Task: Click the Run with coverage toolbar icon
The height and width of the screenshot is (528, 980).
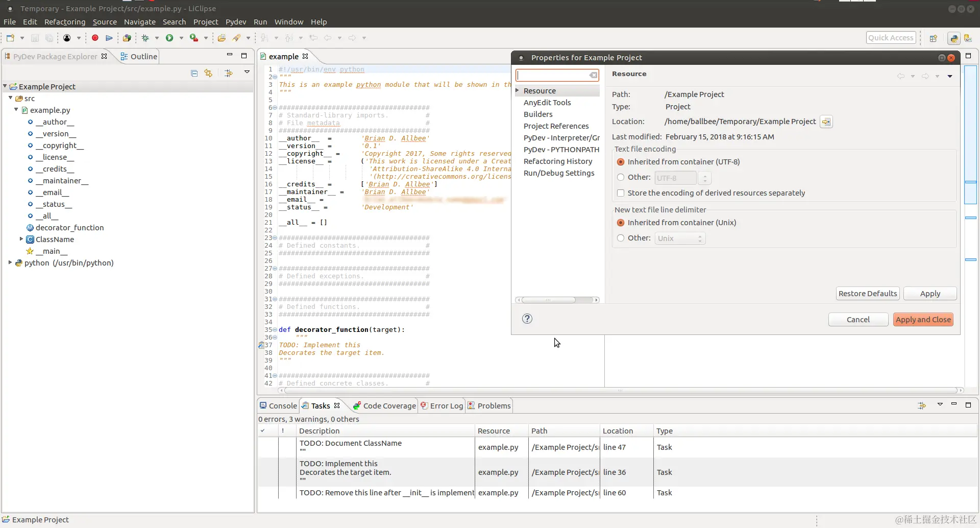Action: (194, 38)
